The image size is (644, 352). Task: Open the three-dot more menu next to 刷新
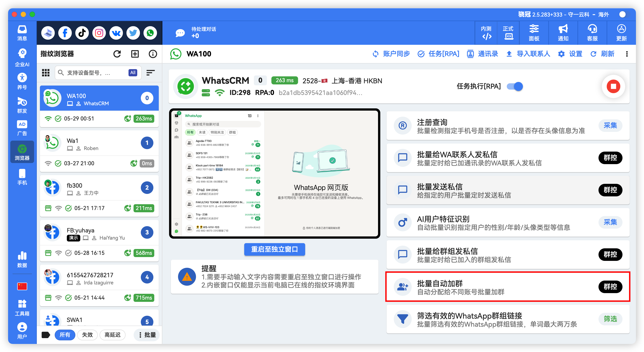click(627, 54)
